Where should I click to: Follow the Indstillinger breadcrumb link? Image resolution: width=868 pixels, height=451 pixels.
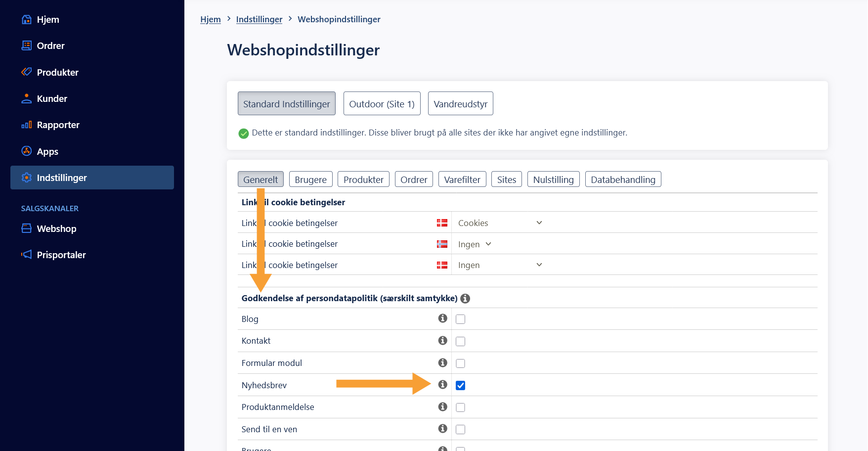click(x=259, y=19)
